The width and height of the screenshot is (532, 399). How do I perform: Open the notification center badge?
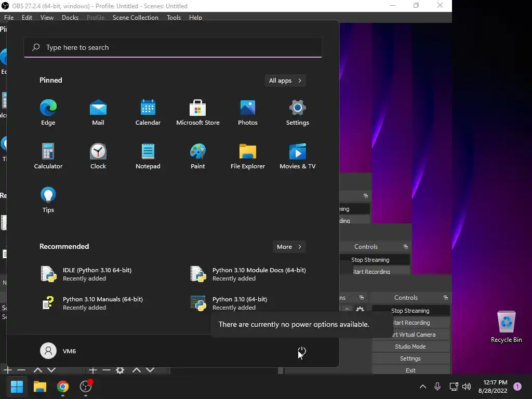[517, 386]
